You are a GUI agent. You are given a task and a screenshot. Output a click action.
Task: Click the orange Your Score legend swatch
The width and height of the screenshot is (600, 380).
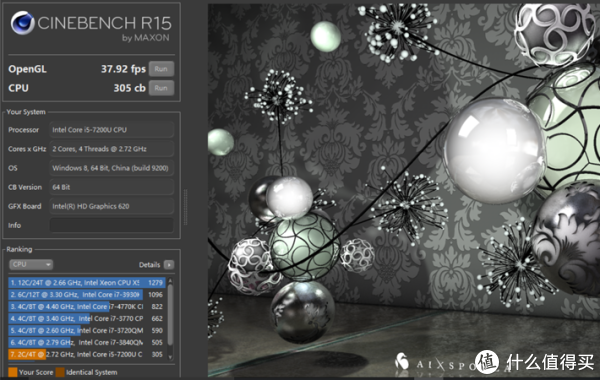click(13, 372)
